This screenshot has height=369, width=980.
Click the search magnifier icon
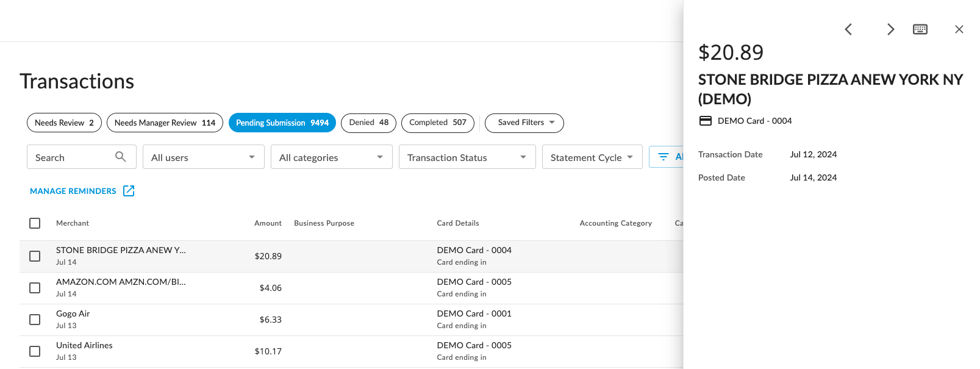[x=121, y=157]
